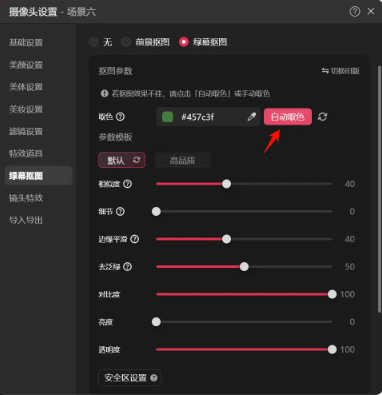
Task: Click the 抠图参数 heading
Action: (115, 71)
